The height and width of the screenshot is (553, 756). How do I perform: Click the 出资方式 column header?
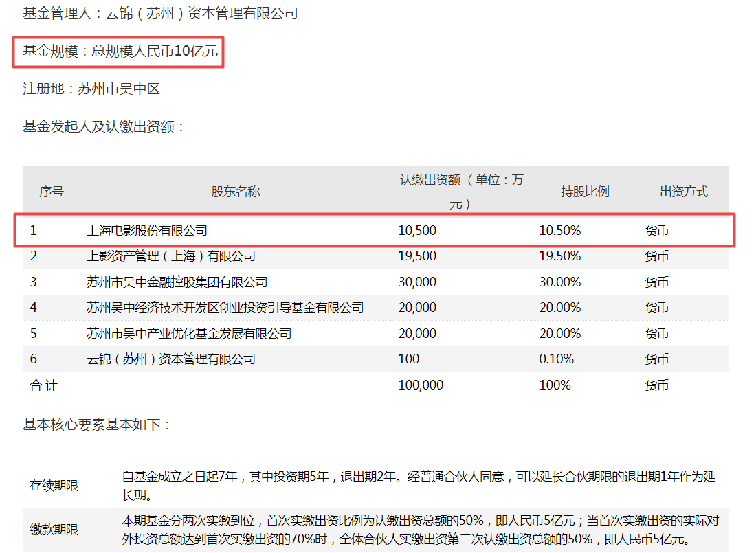click(x=684, y=192)
